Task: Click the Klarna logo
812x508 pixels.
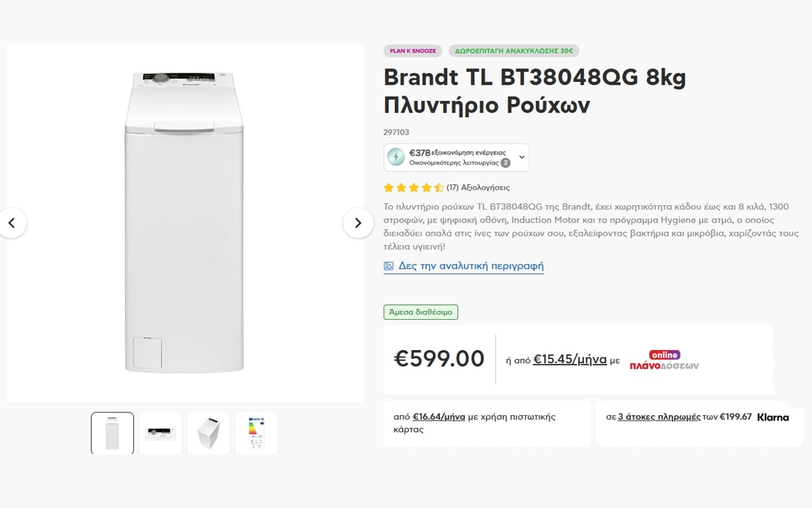Action: [x=774, y=418]
